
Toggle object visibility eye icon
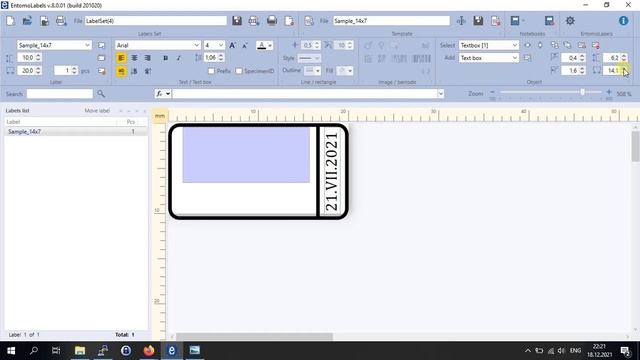(x=527, y=45)
